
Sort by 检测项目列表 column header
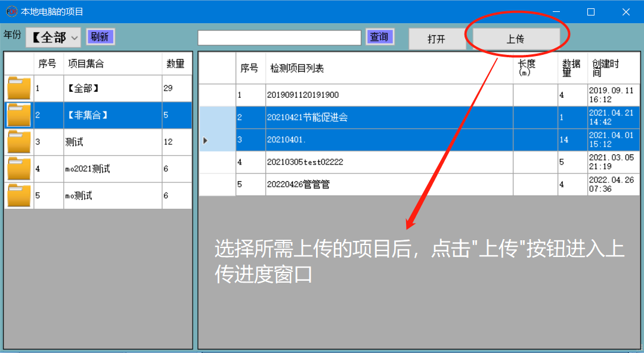389,68
